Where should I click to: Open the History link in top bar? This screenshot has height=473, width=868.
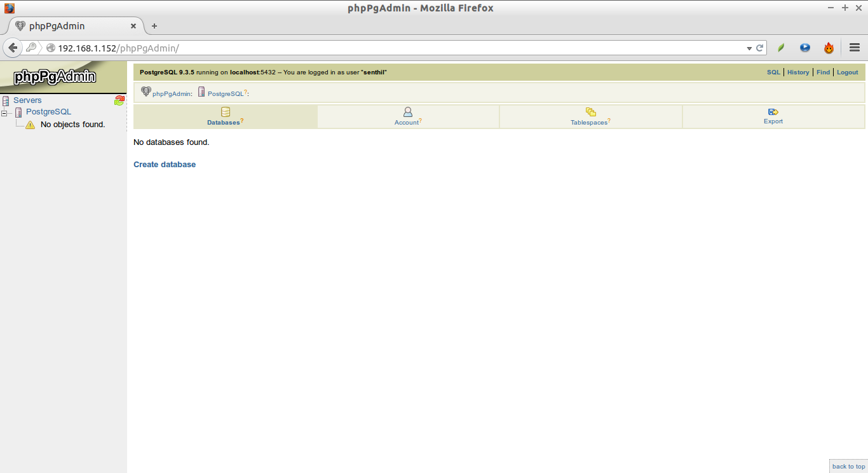click(798, 72)
